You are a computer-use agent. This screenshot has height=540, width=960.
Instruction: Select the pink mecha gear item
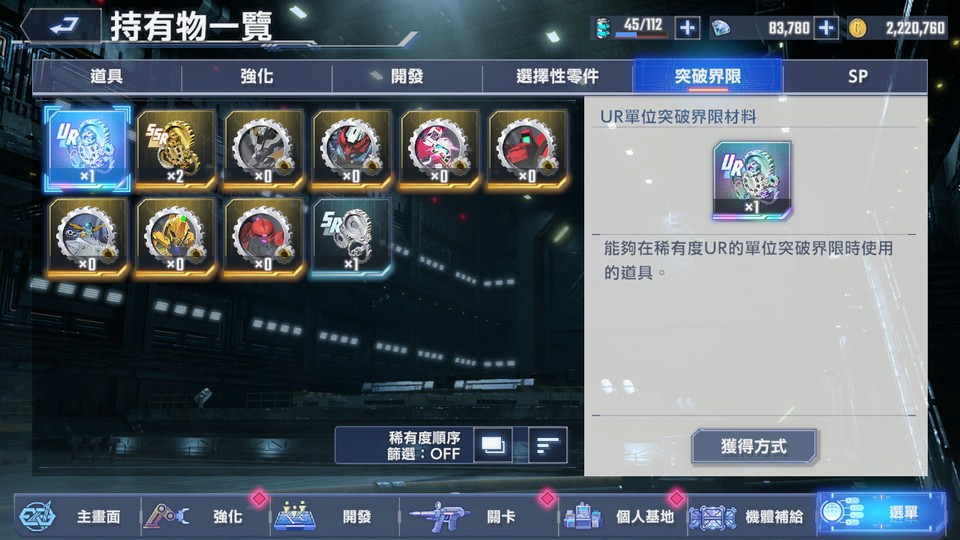[439, 149]
